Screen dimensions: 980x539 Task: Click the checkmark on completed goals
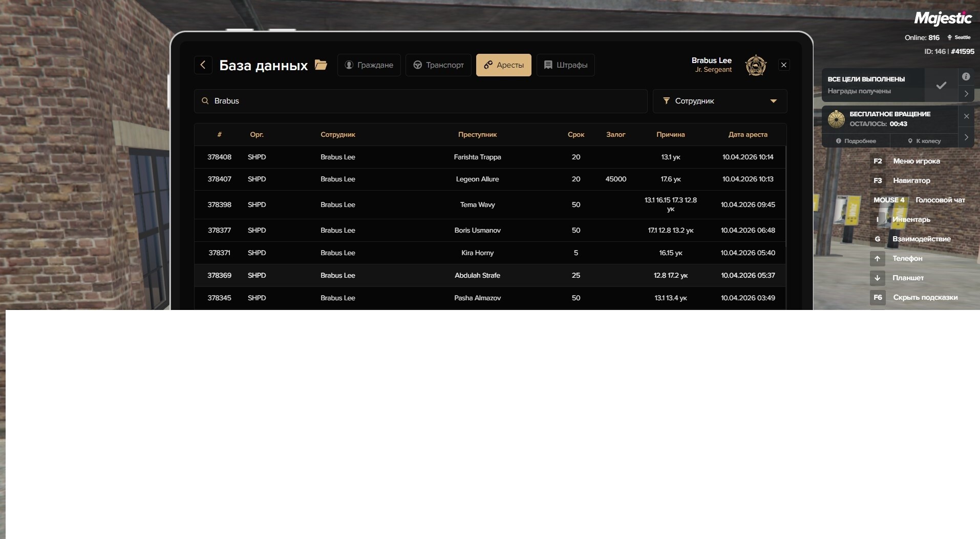(941, 86)
